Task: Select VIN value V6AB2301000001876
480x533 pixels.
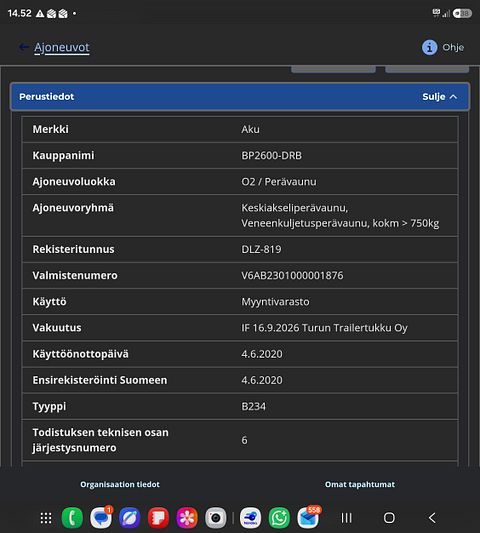Action: 292,275
